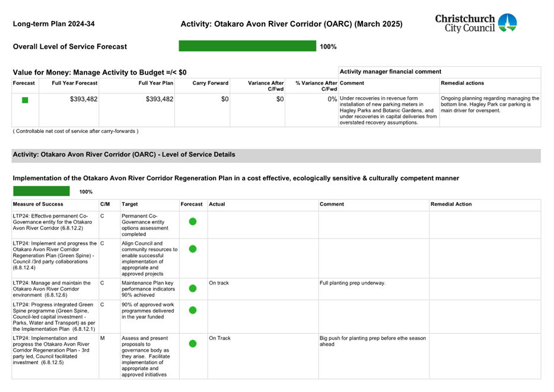The height and width of the screenshot is (392, 554).
Task: Click 'Implementation of the Otakaro Avon River' heading
Action: coord(236,179)
